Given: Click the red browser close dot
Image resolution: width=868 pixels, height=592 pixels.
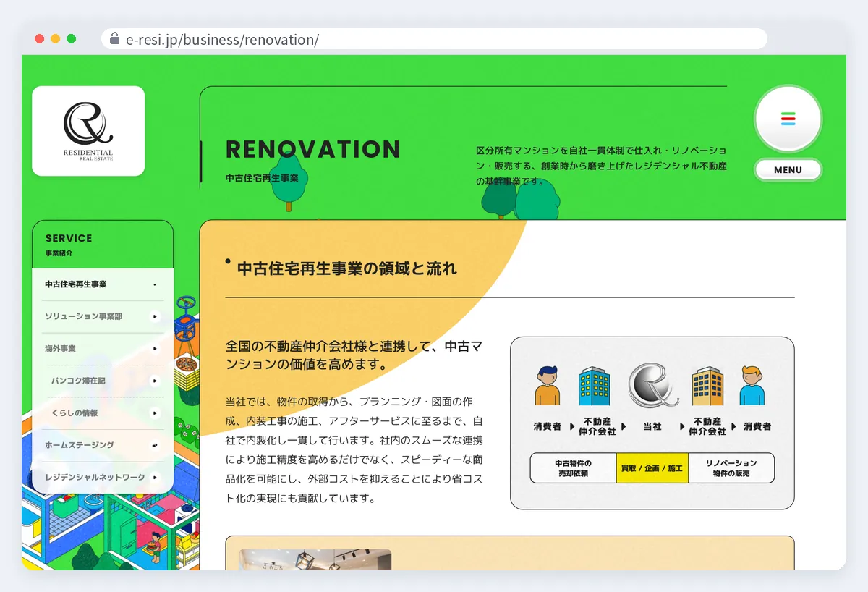Looking at the screenshot, I should coord(39,39).
